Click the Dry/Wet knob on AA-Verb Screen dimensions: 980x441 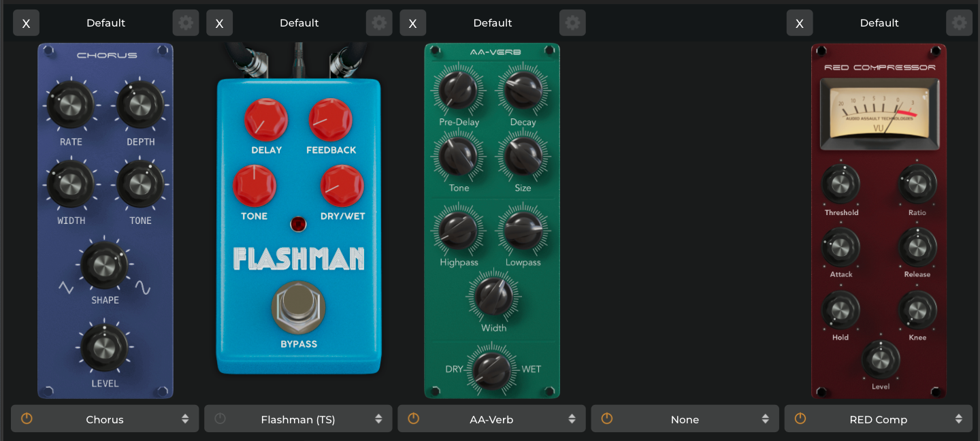pos(492,370)
